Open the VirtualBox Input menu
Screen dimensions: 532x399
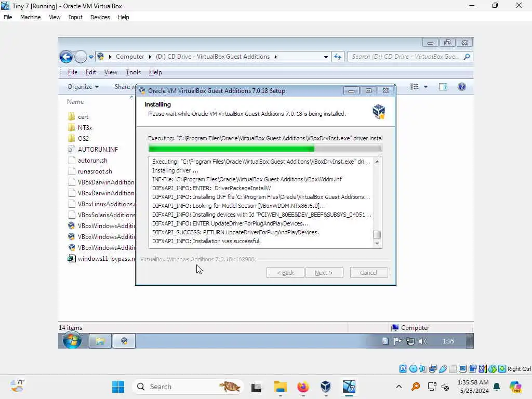(75, 17)
